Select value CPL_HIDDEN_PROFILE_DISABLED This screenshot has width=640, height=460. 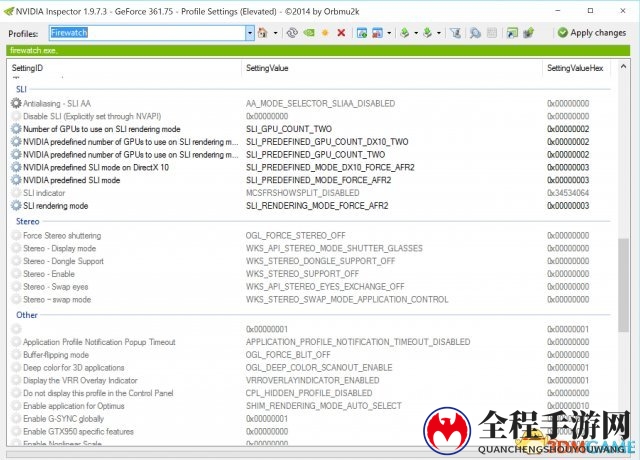(309, 393)
